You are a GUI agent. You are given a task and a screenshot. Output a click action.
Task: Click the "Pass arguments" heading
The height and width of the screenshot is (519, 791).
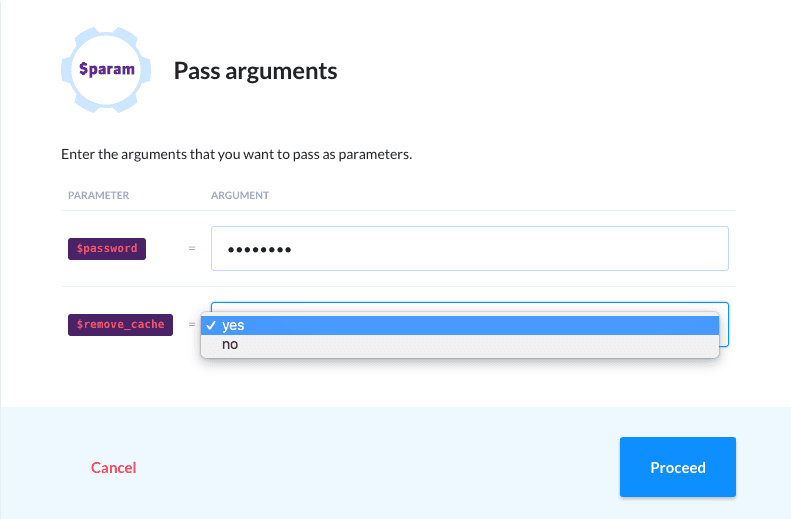[x=255, y=71]
